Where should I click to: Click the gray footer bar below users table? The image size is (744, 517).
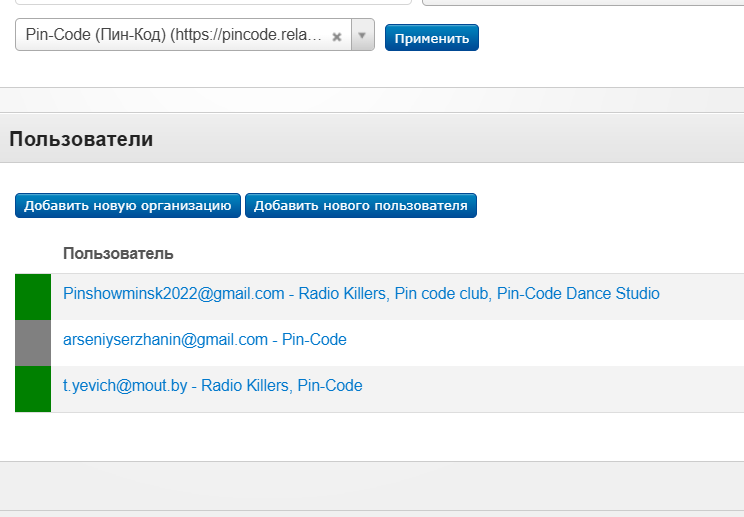(372, 486)
